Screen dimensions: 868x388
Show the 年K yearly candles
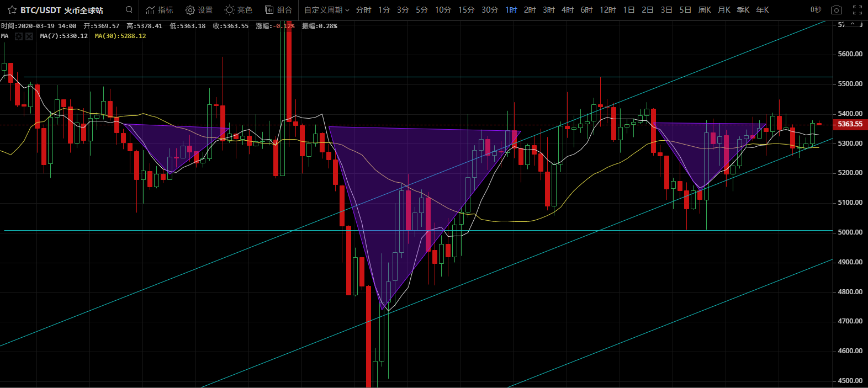click(x=763, y=10)
